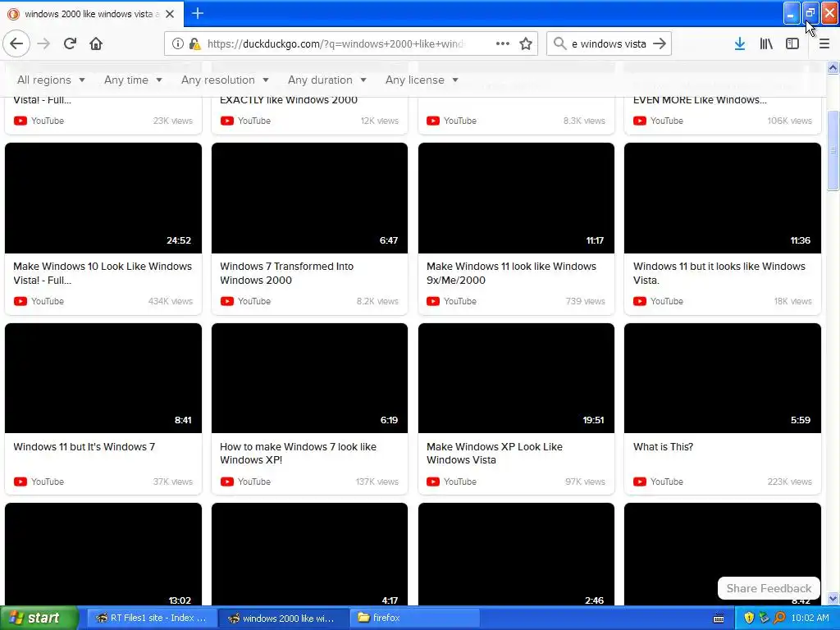Play the 8:41 video thumbnail
840x630 pixels.
[103, 377]
